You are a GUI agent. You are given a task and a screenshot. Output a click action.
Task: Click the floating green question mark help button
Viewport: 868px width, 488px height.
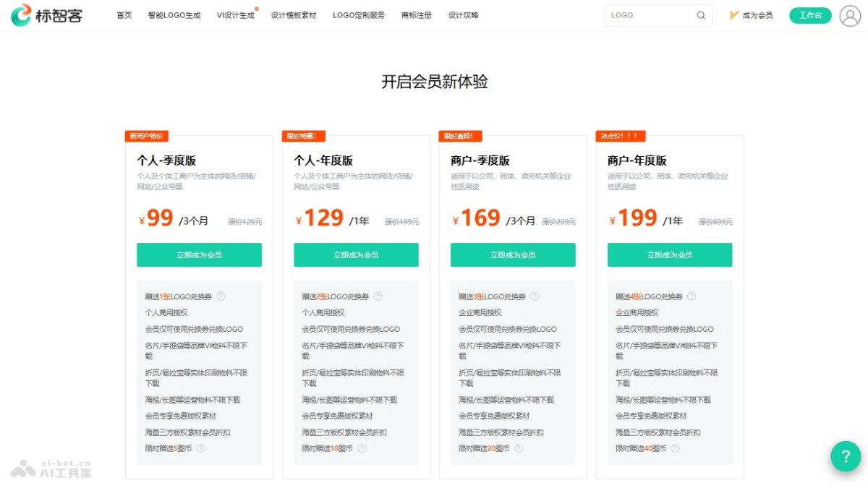point(846,457)
